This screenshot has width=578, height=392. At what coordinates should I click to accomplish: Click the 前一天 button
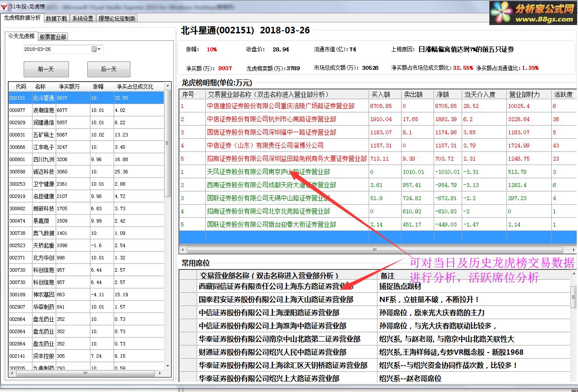click(x=46, y=69)
